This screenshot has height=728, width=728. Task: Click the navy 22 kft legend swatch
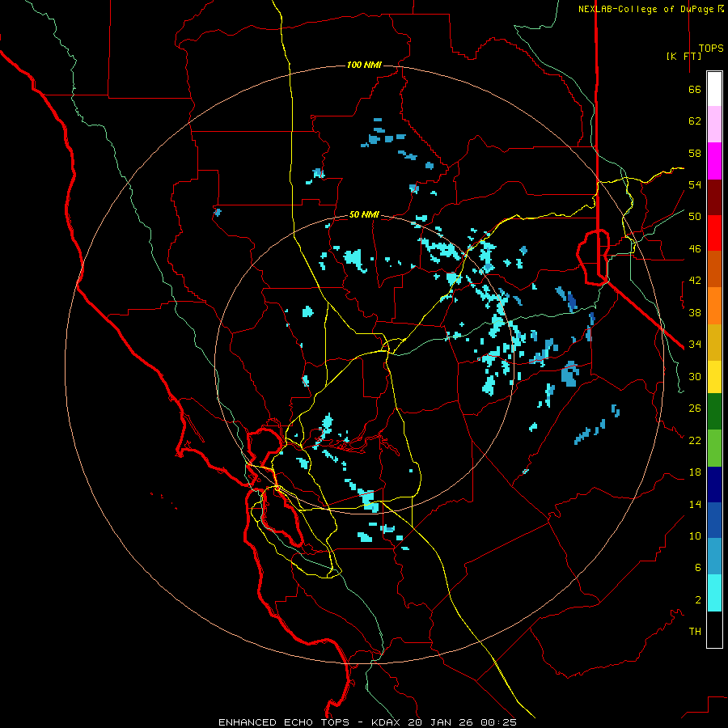tap(714, 485)
